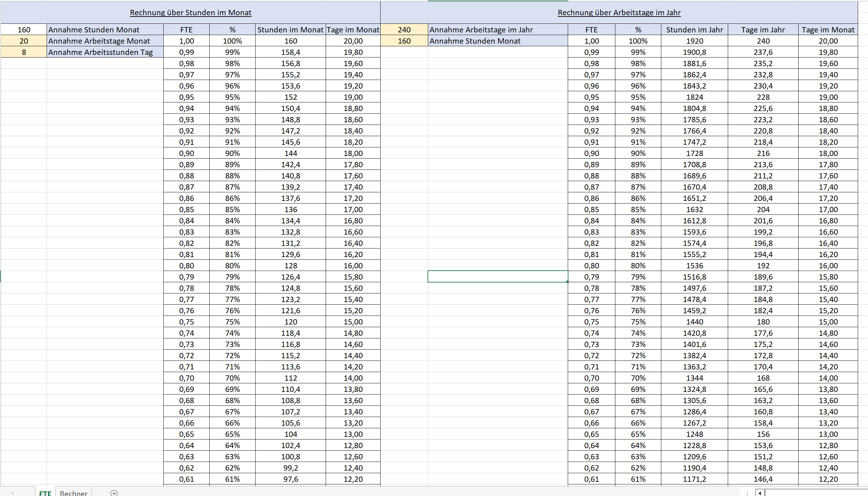Select cell 1728 in Stunden im Jahr
Image resolution: width=868 pixels, height=496 pixels.
click(694, 153)
